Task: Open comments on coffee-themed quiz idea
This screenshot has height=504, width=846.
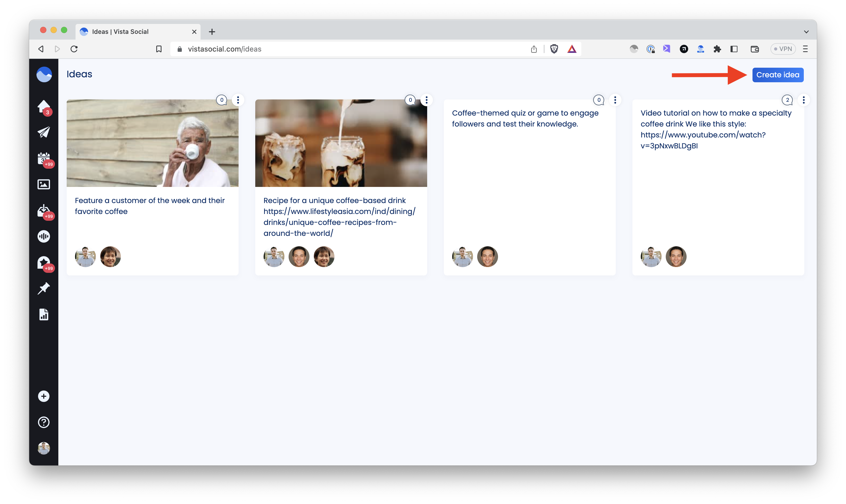Action: [599, 100]
